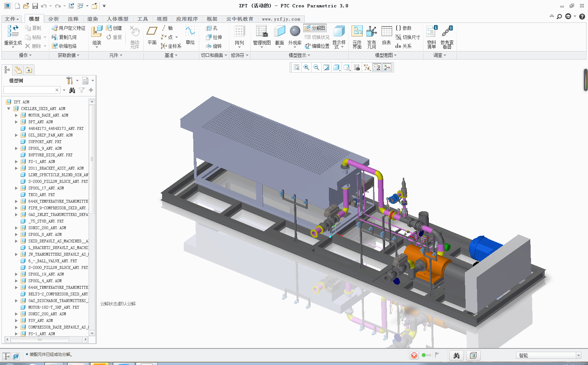Open the 组装 assemble tool
This screenshot has height=365, width=588.
(97, 32)
